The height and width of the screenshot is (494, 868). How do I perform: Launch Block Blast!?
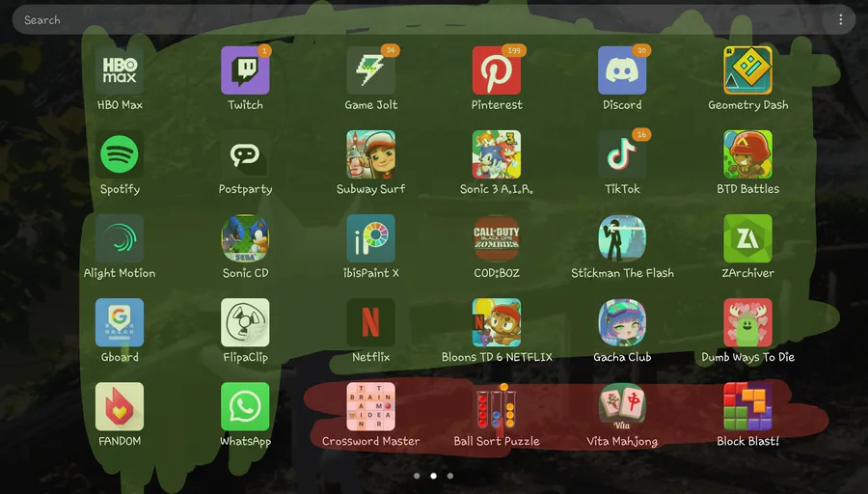tap(747, 407)
